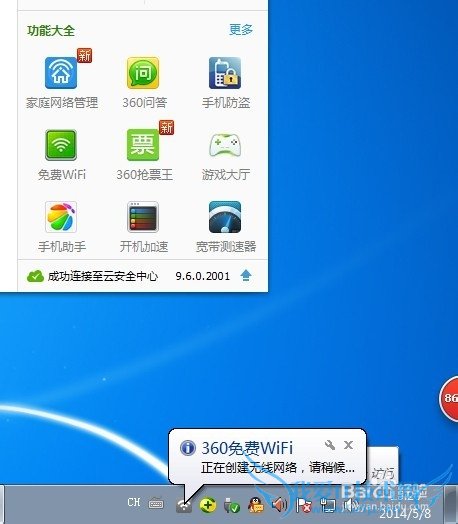Open the 开机加速 boot speedup tool
Viewport: 458px width, 524px height.
[x=143, y=217]
